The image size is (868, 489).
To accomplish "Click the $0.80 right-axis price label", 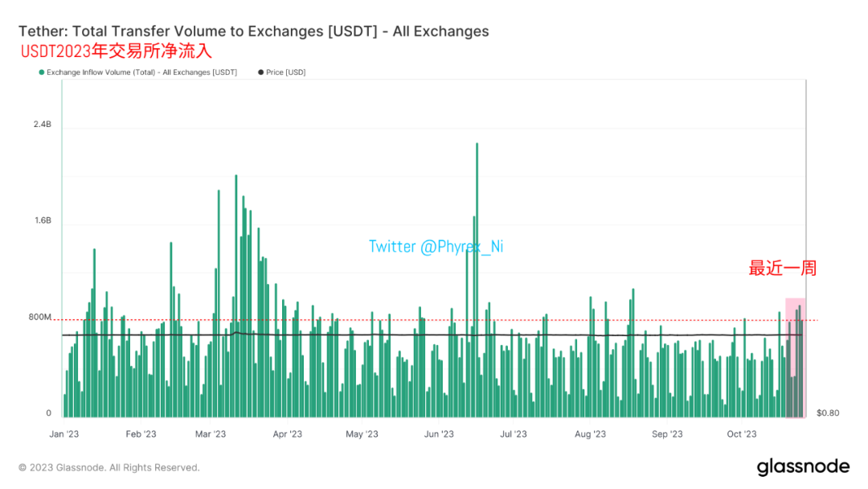I will coord(828,413).
